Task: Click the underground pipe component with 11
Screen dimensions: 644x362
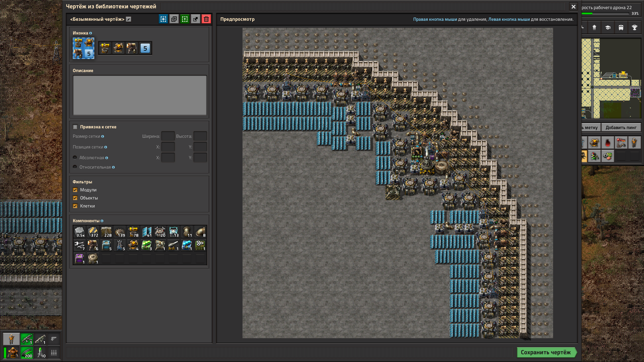Action: [x=187, y=232]
